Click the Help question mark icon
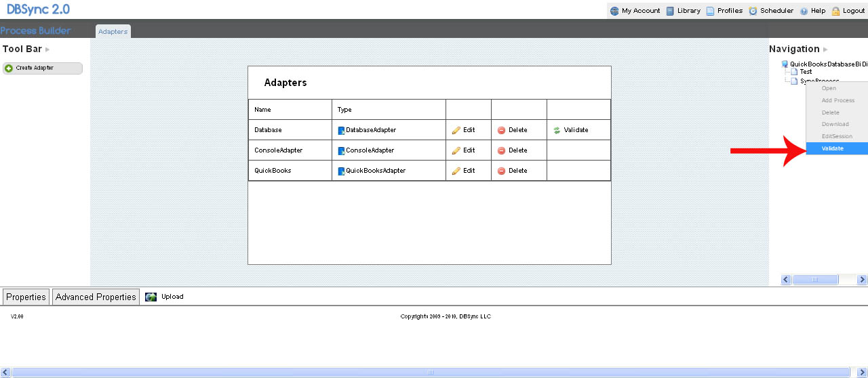 (804, 11)
